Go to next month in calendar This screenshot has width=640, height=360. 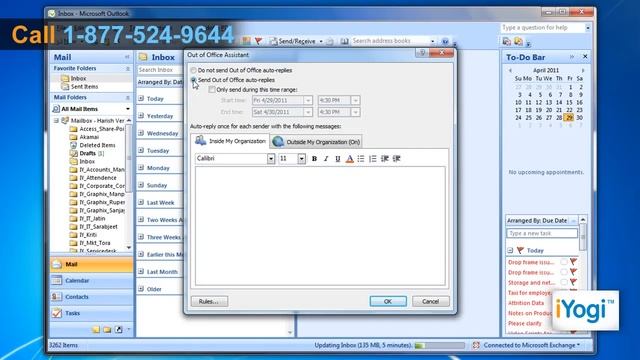(x=583, y=71)
